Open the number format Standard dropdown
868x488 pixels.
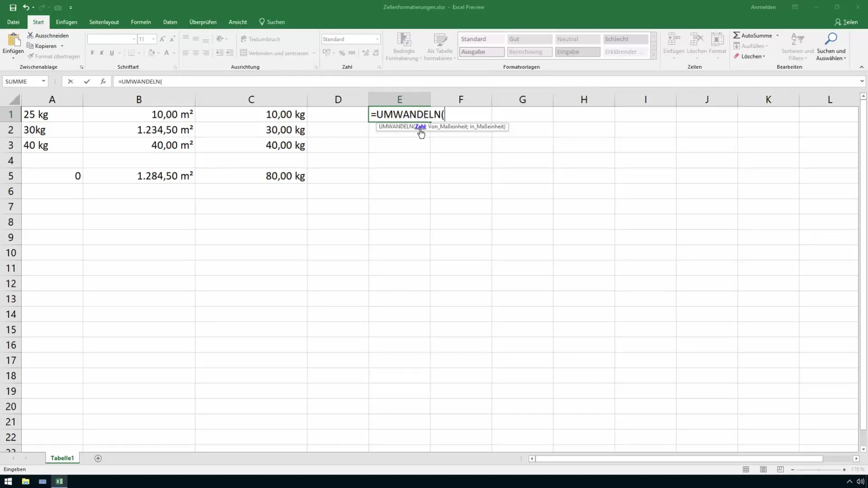tap(377, 39)
